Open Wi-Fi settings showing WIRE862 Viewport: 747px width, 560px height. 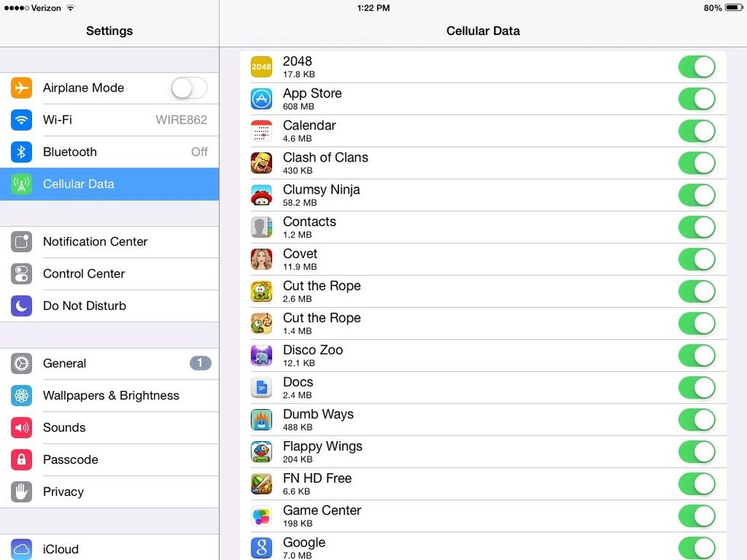tap(110, 120)
